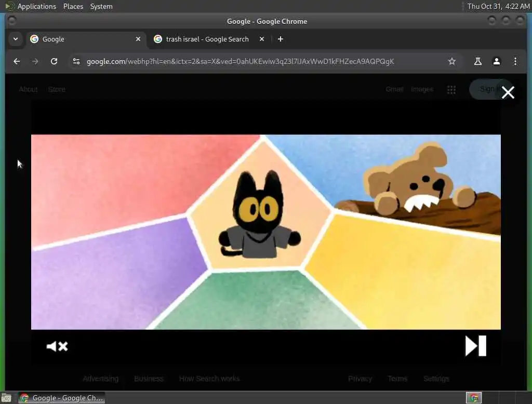Close the 'trash israel' search tab
Image resolution: width=532 pixels, height=404 pixels.
262,39
